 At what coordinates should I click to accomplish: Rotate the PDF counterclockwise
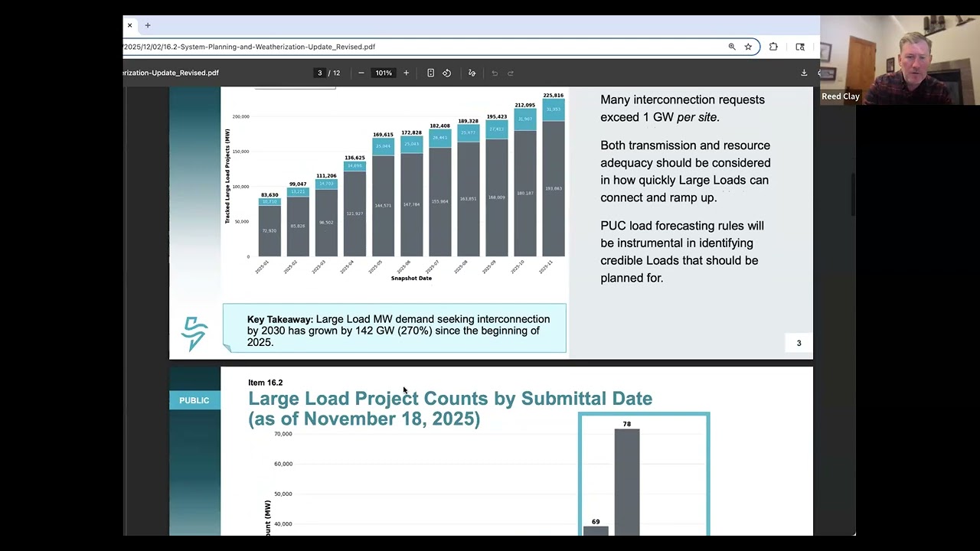tap(447, 73)
